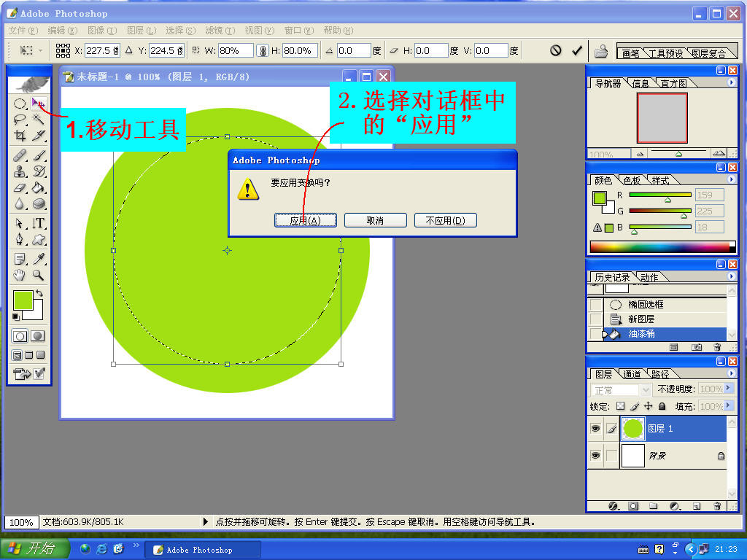Click the commit transform checkmark icon

click(x=577, y=50)
